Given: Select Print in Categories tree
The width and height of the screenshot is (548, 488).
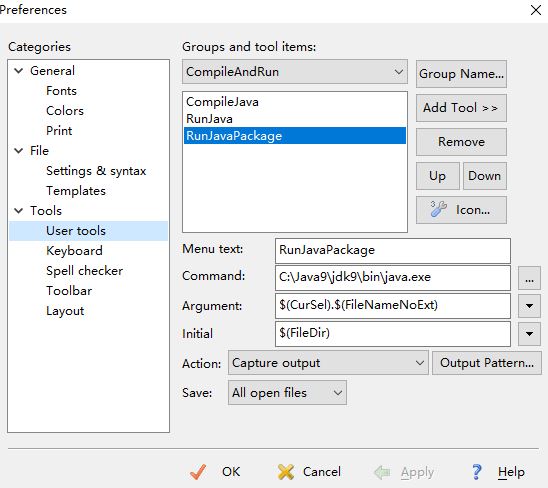Looking at the screenshot, I should (x=59, y=131).
